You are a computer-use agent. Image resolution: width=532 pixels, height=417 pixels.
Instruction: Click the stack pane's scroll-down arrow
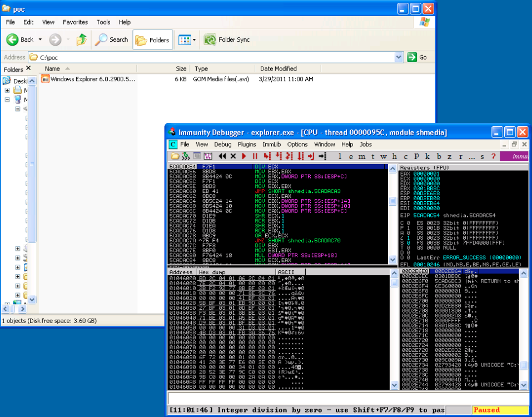524,385
